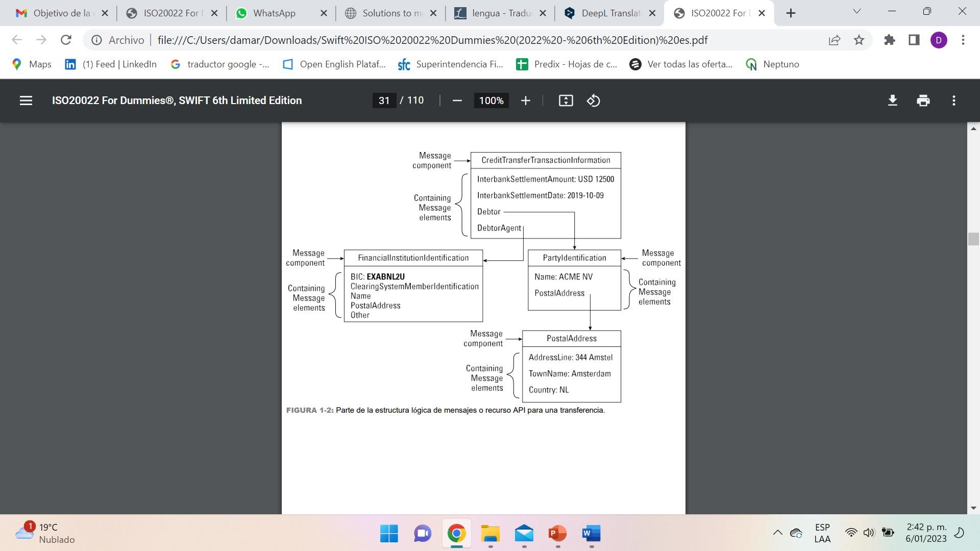980x551 pixels.
Task: Zoom in with the plus button
Action: [525, 101]
